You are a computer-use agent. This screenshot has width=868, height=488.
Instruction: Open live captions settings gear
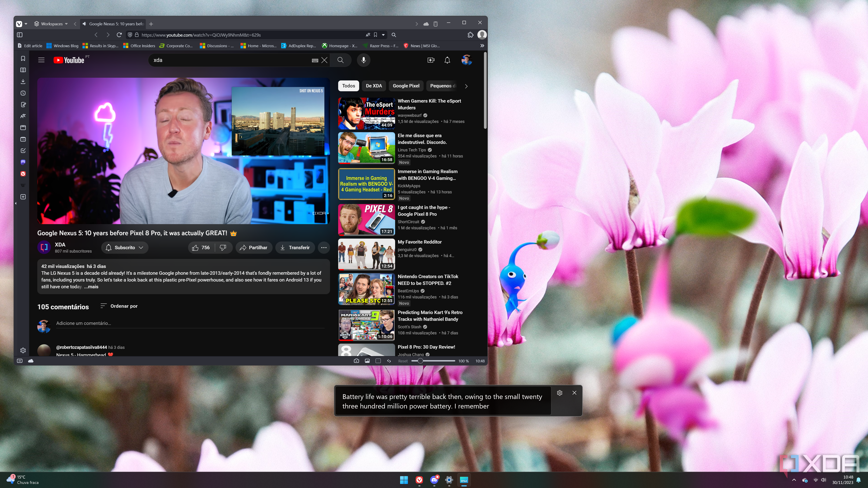(559, 393)
